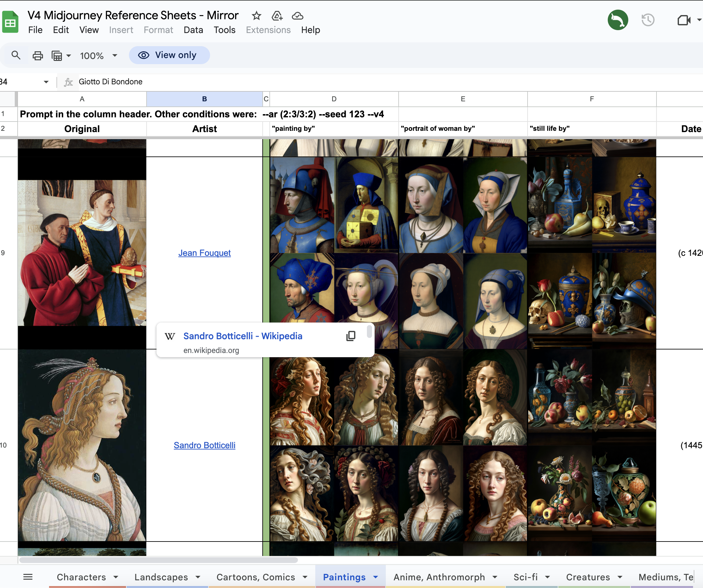Open the Google Sheets home icon

[10, 22]
